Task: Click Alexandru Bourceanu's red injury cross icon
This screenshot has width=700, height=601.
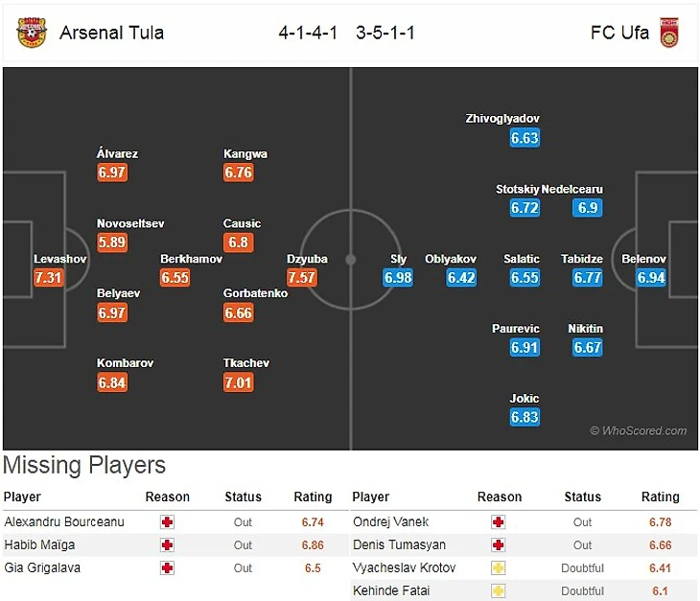Action: coord(168,522)
